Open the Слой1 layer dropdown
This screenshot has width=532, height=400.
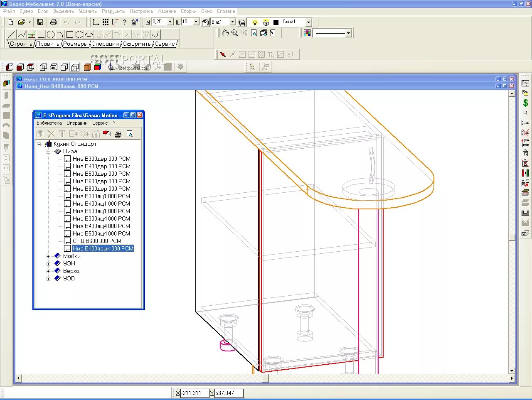click(x=308, y=22)
